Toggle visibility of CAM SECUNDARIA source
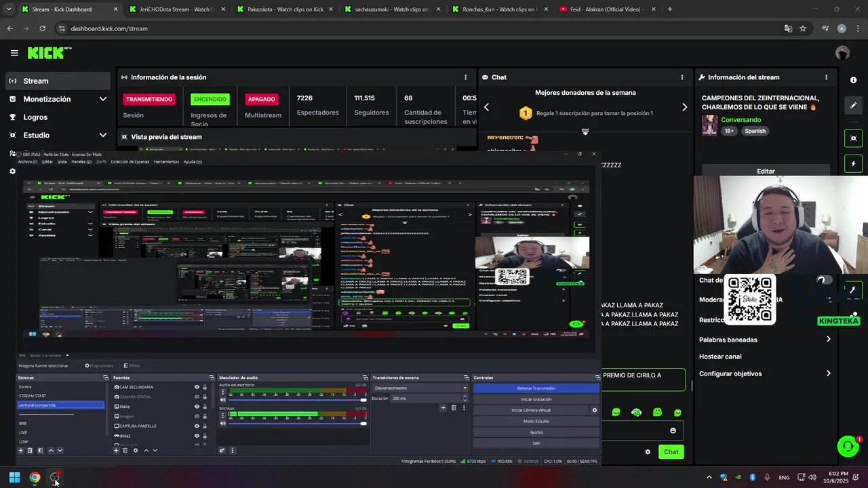 click(197, 387)
